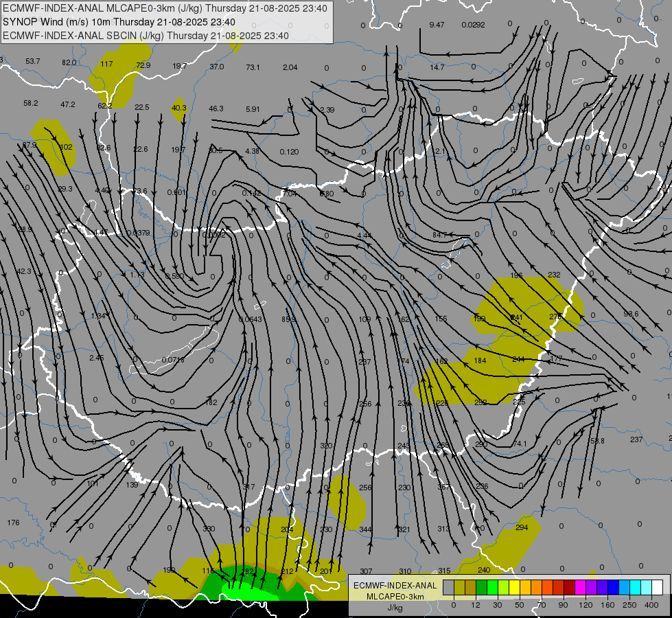Select the ECMWF-INDEX-ANAL SBCIN header line
Image resolution: width=672 pixels, height=618 pixels.
146,36
